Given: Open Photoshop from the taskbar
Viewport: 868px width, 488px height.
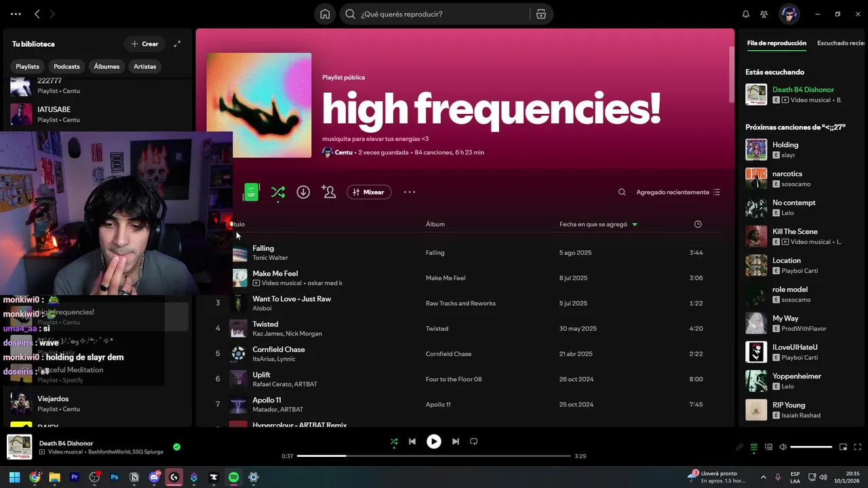Looking at the screenshot, I should pyautogui.click(x=115, y=477).
